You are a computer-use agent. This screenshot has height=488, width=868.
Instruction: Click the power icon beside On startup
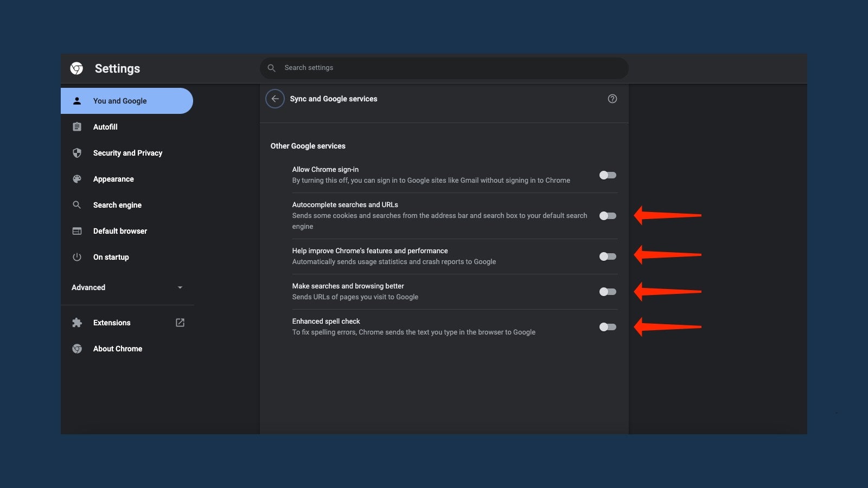[77, 257]
